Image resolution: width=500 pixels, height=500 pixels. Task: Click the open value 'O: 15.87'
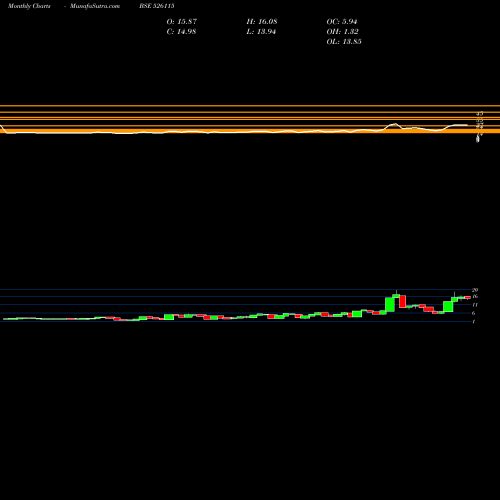tap(182, 22)
